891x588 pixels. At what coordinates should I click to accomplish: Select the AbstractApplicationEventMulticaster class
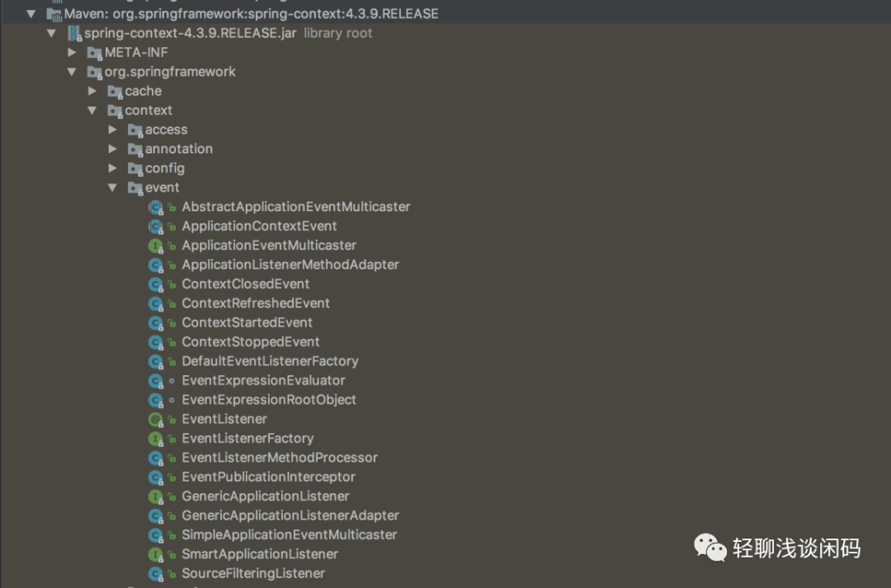coord(295,207)
